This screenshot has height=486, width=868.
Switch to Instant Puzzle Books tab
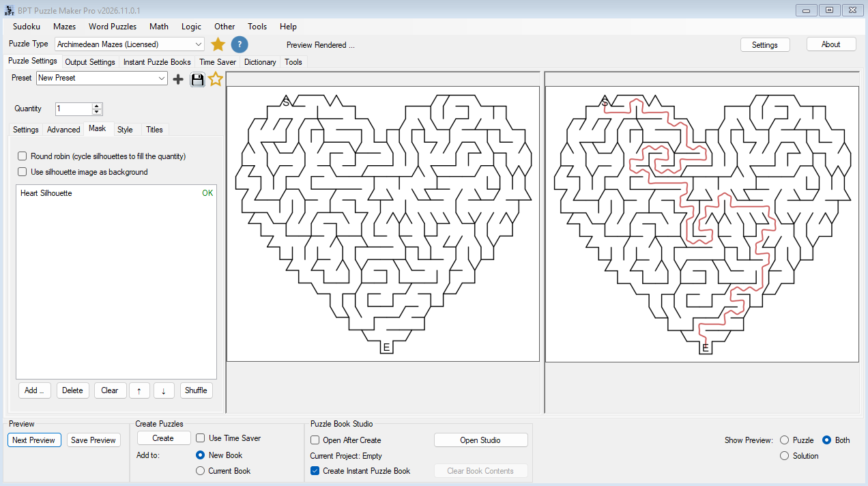157,62
